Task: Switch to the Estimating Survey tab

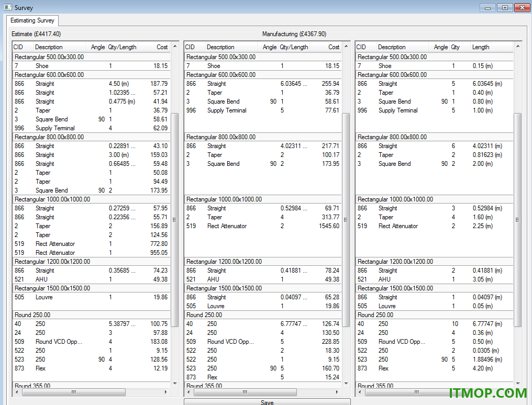Action: pyautogui.click(x=32, y=20)
